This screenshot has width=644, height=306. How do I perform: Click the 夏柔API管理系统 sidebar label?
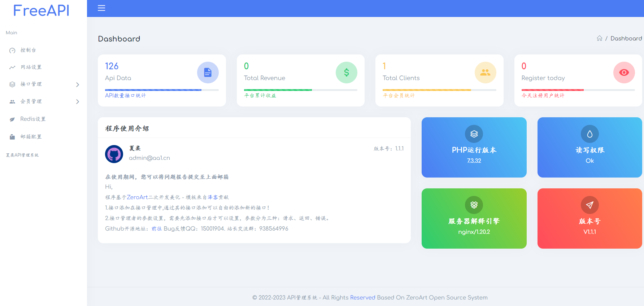coord(22,155)
